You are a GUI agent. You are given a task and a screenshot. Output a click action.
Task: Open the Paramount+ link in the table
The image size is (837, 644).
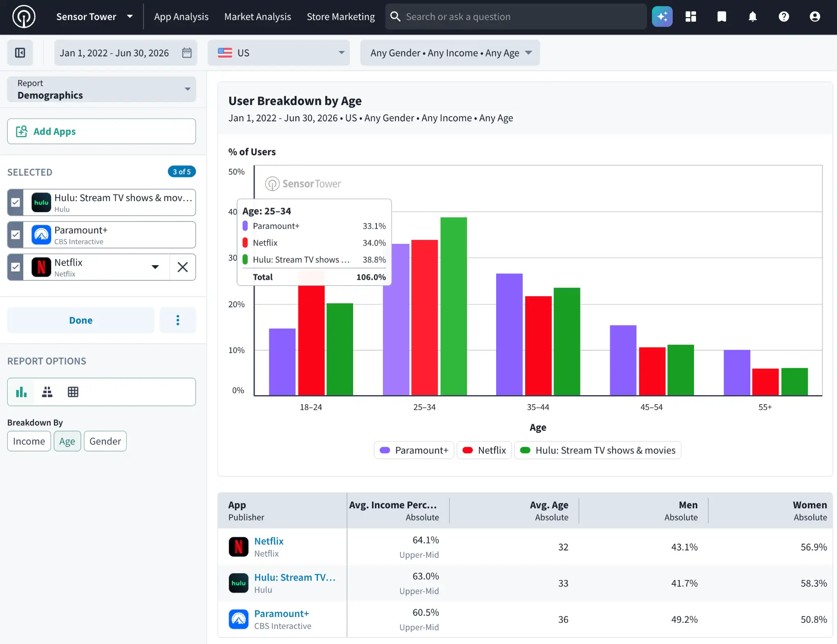point(282,614)
